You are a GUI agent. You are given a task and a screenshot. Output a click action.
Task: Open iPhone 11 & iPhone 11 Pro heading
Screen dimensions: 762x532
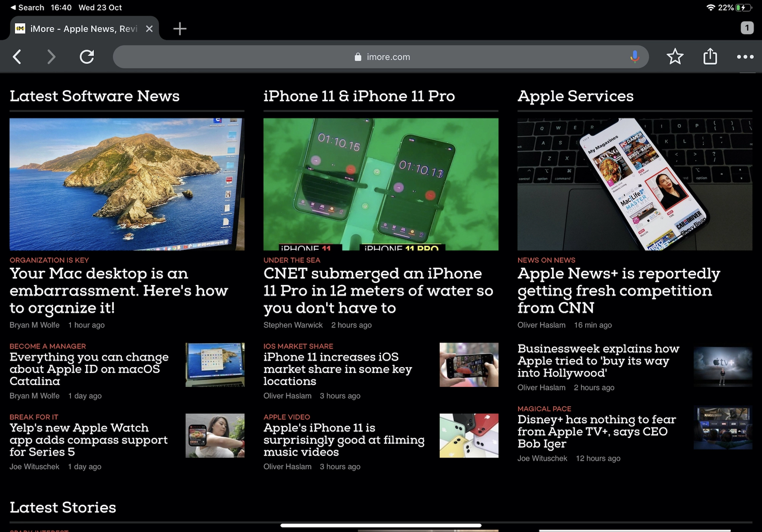(359, 96)
